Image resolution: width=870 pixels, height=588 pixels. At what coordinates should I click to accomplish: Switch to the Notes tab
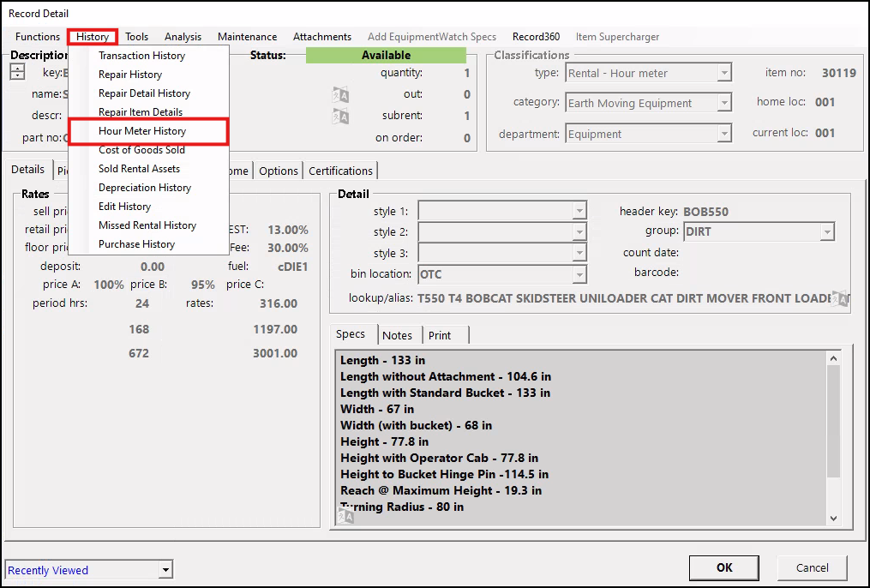click(x=397, y=335)
